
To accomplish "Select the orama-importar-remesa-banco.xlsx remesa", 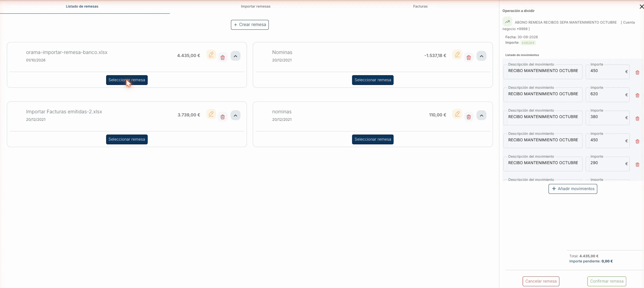I will coord(126,80).
